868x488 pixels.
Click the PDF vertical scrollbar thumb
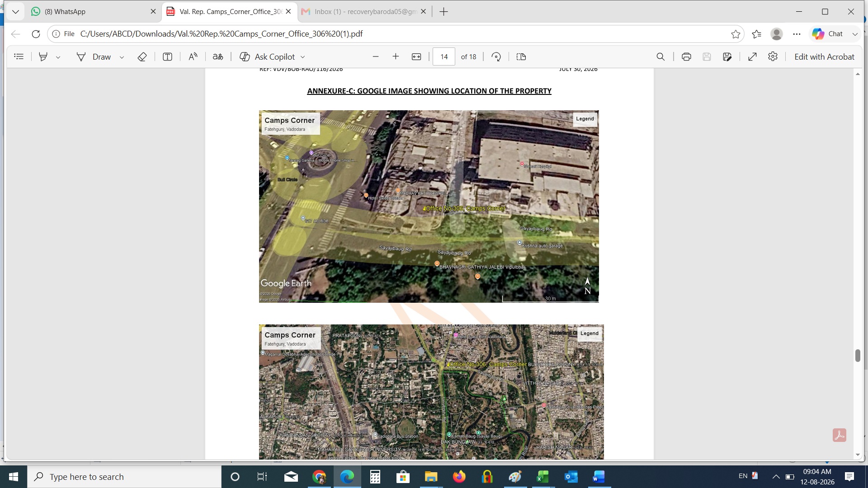tap(858, 356)
